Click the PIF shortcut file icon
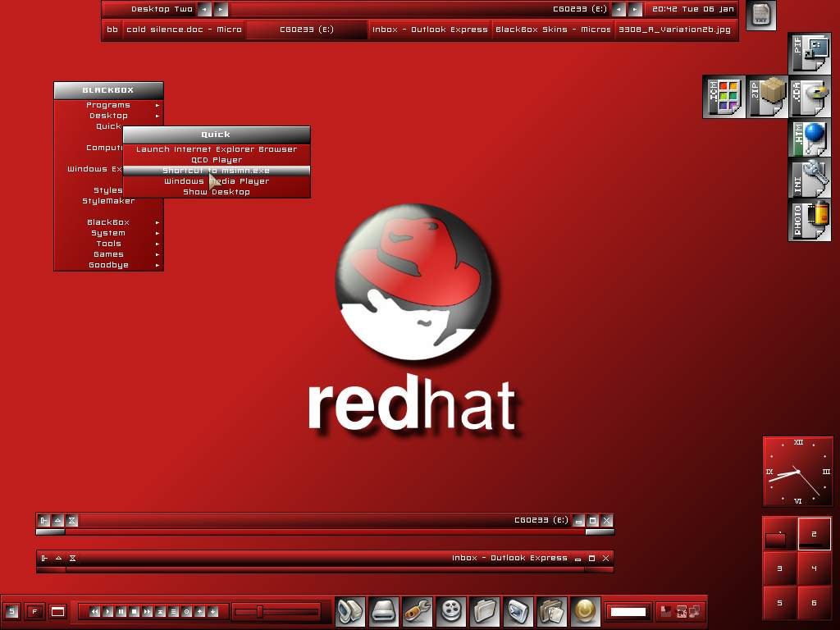840x630 pixels. [810, 54]
